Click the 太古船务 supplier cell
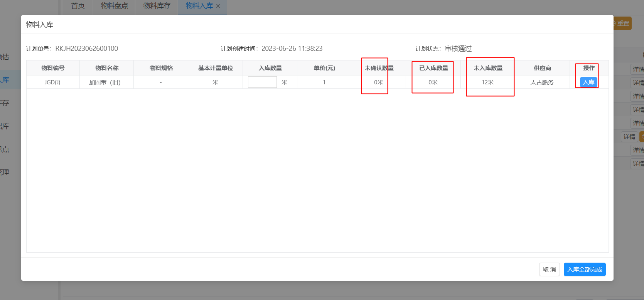The height and width of the screenshot is (300, 644). click(542, 82)
